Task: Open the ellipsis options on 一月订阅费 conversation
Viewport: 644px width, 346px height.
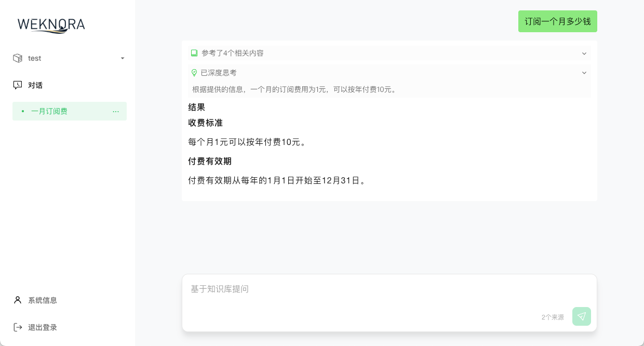Action: [116, 111]
